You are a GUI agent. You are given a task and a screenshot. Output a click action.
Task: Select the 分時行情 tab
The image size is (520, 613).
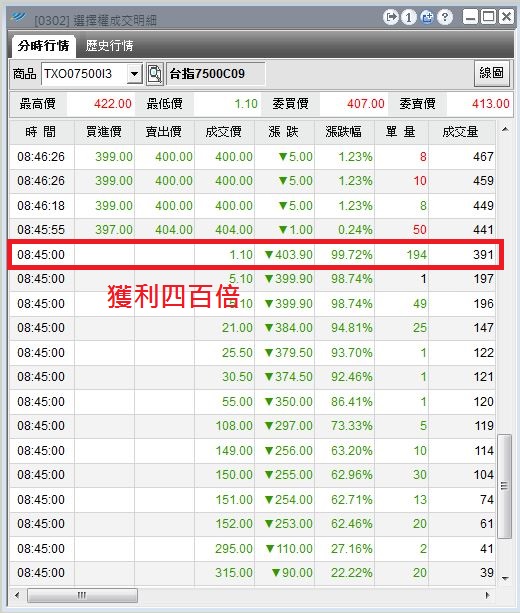[43, 46]
